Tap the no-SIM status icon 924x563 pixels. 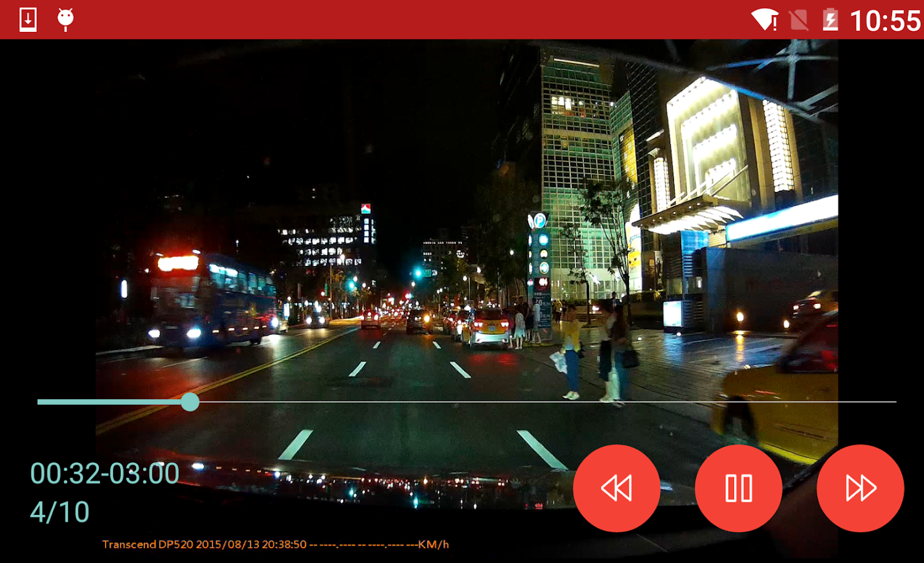pyautogui.click(x=798, y=19)
